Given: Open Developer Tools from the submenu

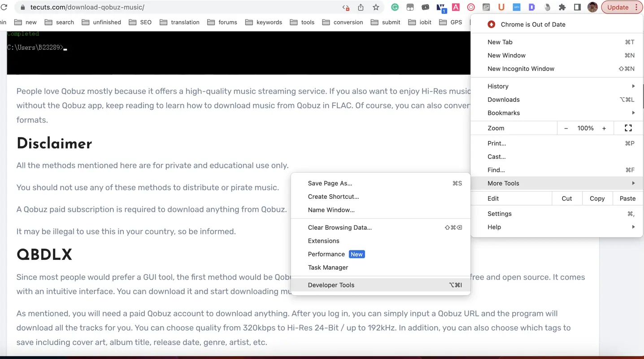Looking at the screenshot, I should 331,285.
